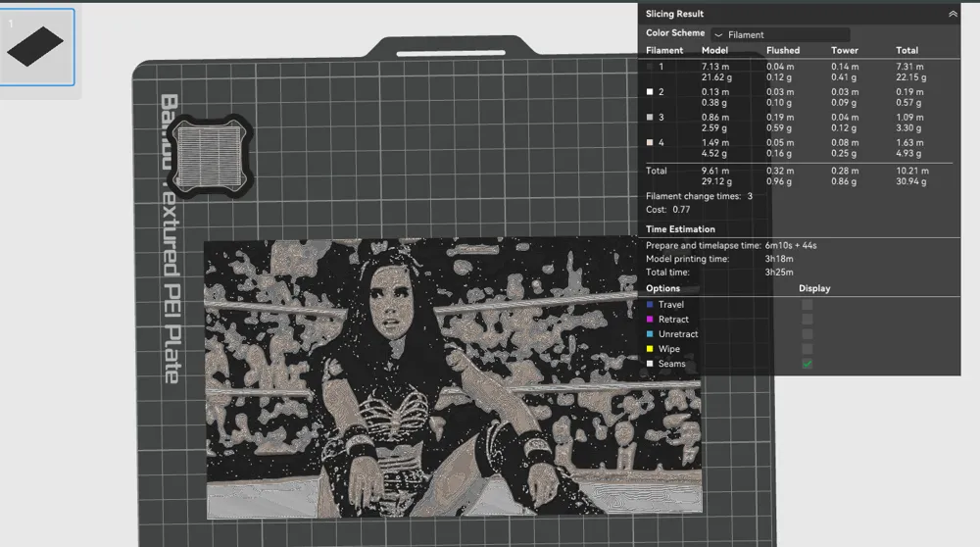Viewport: 980px width, 547px height.
Task: Click filament 2 color swatch
Action: click(x=650, y=92)
